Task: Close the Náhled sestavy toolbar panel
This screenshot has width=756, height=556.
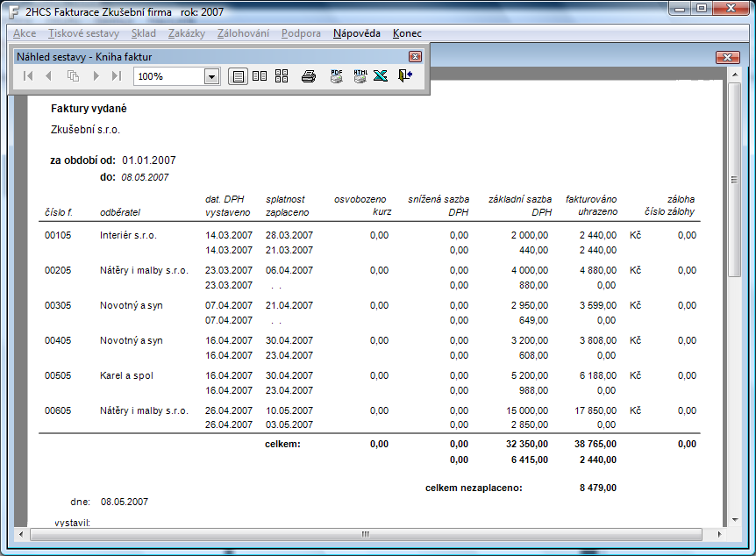Action: 416,56
